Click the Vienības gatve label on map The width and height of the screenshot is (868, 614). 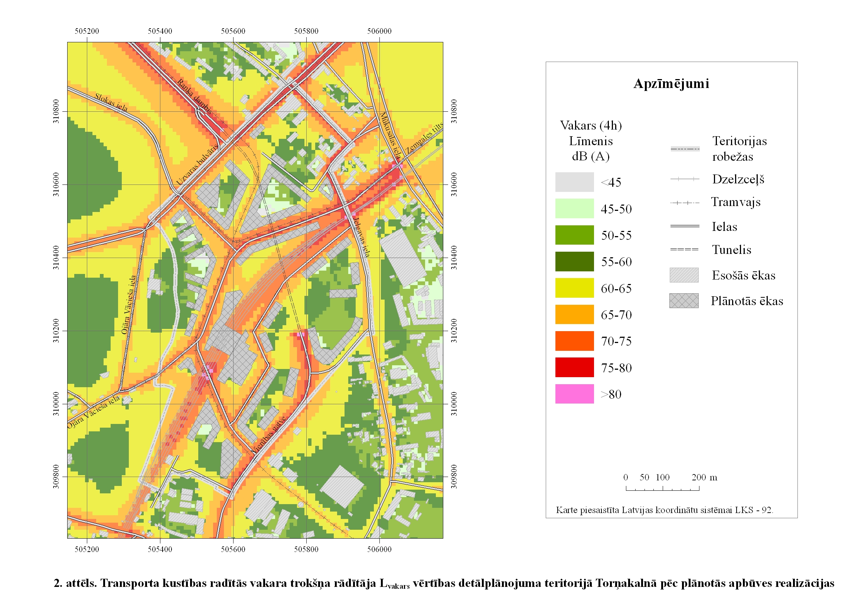coord(269,435)
